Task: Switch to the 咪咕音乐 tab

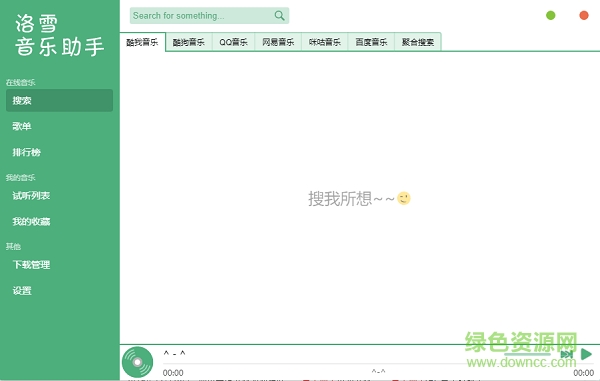Action: (x=325, y=42)
